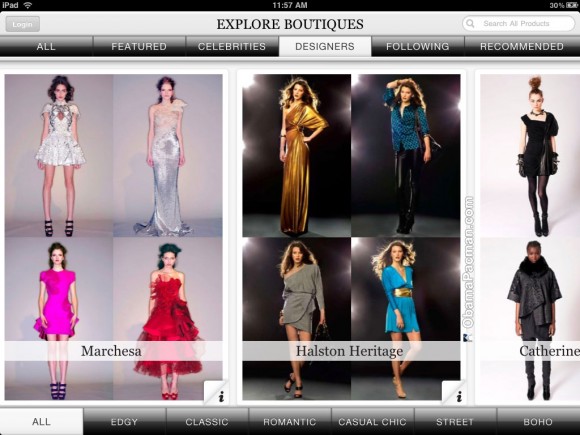Screen dimensions: 580x435
Task: Open the Halston Heritage boutique label
Action: coord(350,351)
